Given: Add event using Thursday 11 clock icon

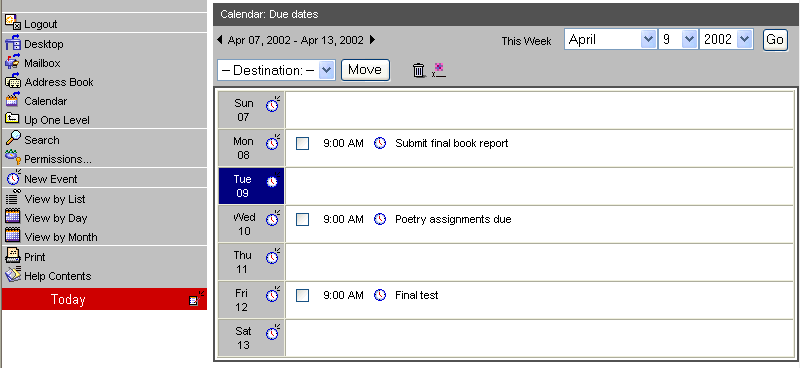Looking at the screenshot, I should tap(273, 256).
